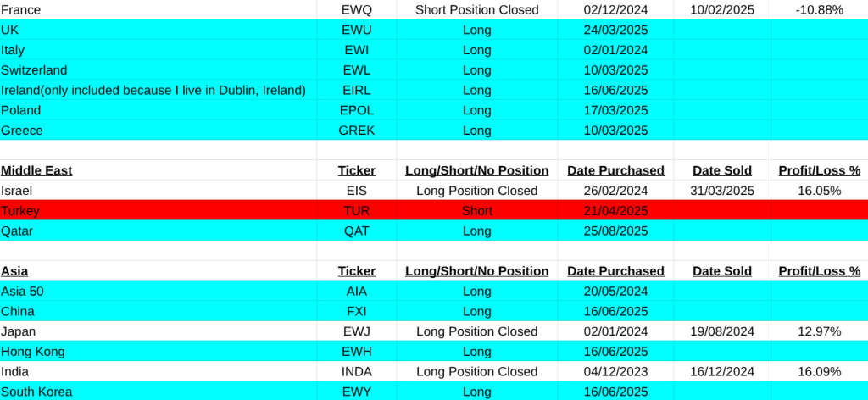Click the Short position cell for Turkey
The height and width of the screenshot is (400, 868).
tap(476, 210)
